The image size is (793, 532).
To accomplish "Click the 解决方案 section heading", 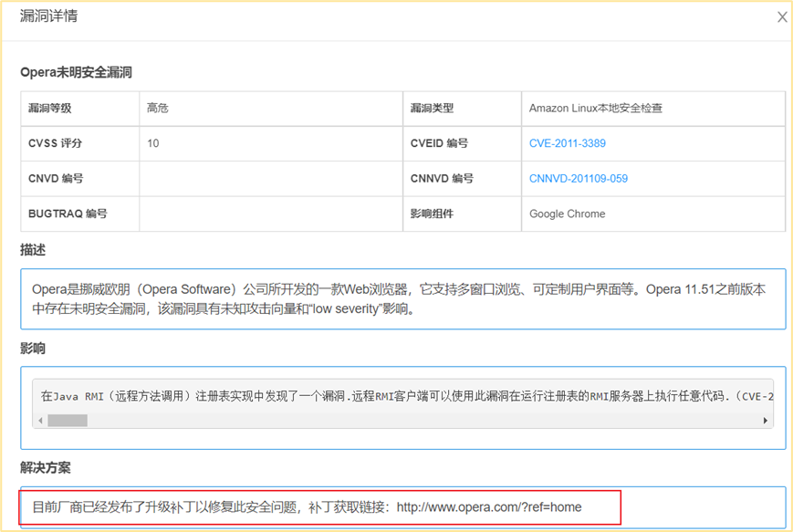I will coord(46,467).
